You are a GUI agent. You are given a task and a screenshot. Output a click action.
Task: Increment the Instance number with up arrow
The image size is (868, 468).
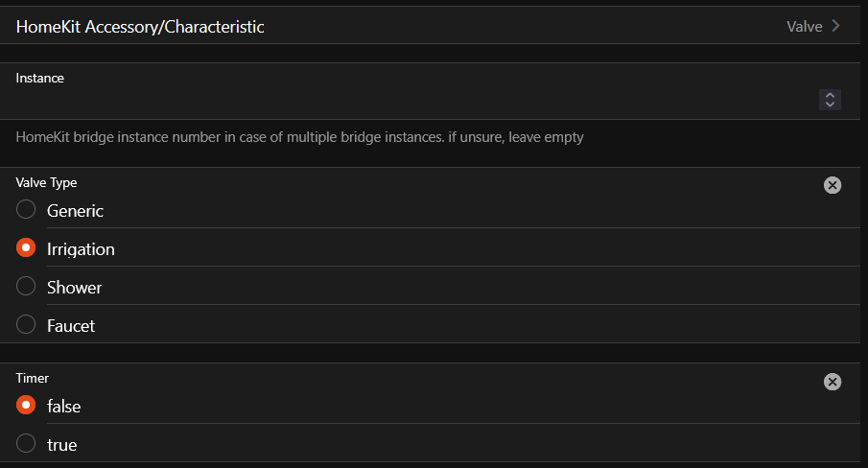[831, 95]
